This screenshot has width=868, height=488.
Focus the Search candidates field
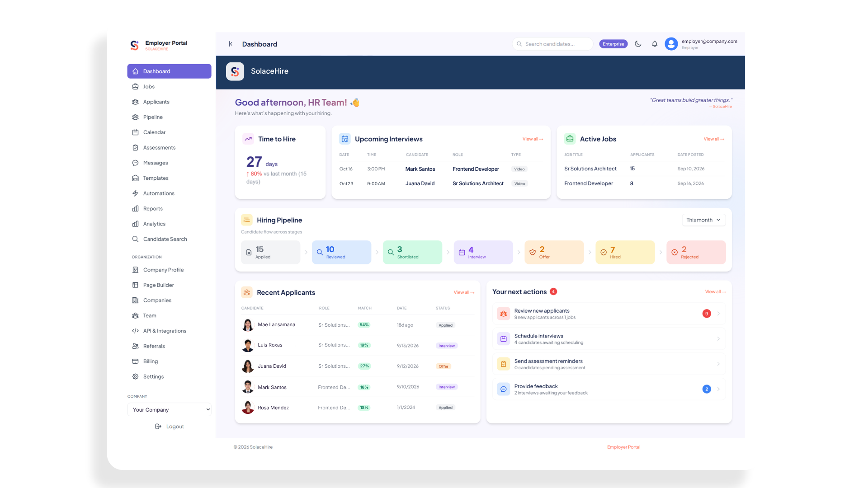[x=552, y=44]
